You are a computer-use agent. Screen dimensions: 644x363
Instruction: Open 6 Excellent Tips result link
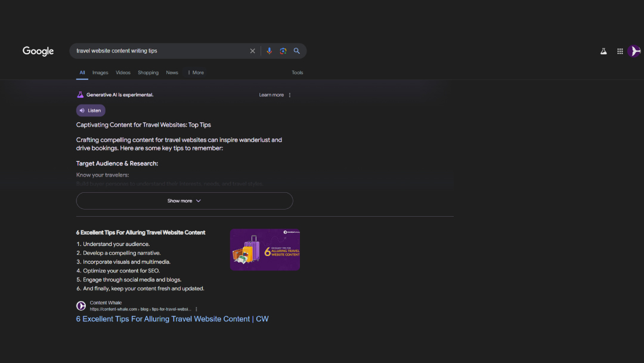(172, 319)
